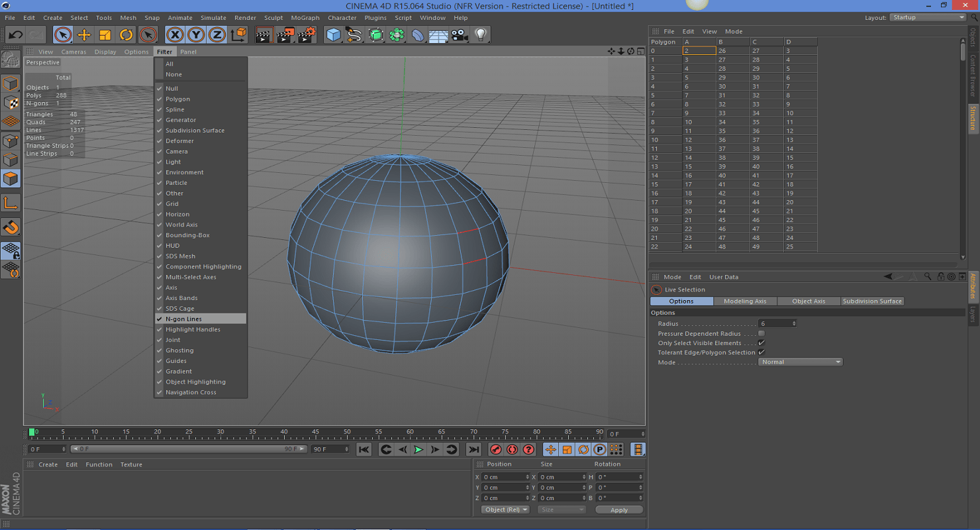980x530 pixels.
Task: Toggle World Axis filter option
Action: tap(201, 225)
